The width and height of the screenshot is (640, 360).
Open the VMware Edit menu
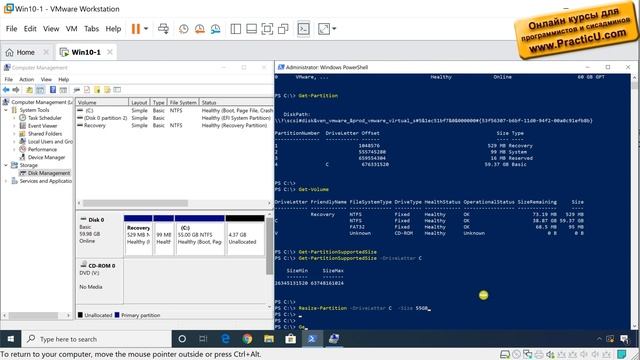coord(30,29)
